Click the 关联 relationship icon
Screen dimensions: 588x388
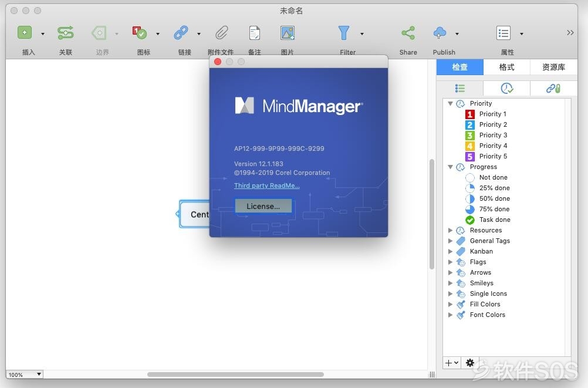point(66,33)
